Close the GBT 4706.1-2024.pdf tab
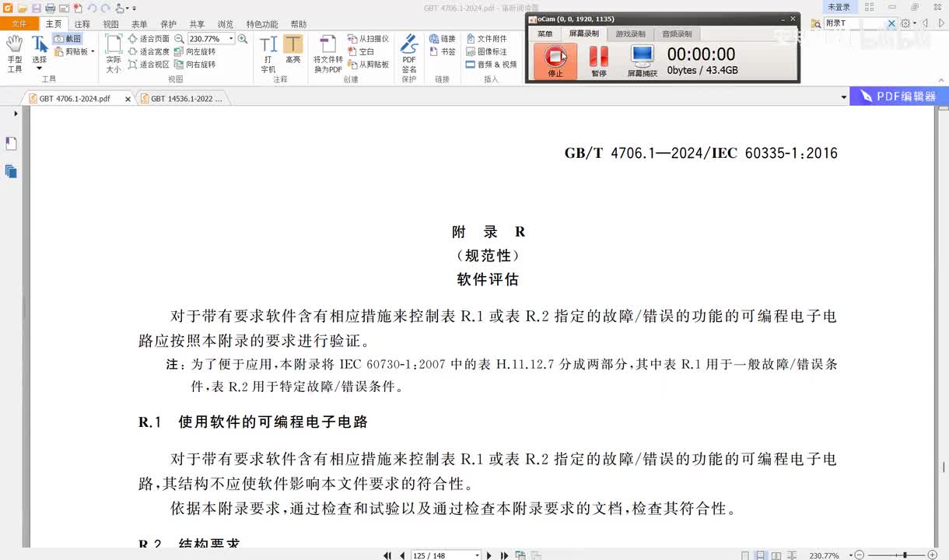The image size is (949, 560). 128,99
